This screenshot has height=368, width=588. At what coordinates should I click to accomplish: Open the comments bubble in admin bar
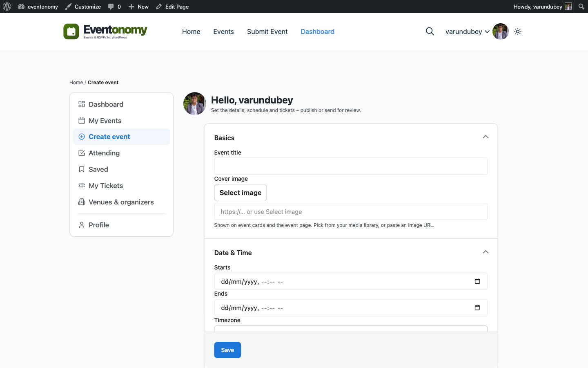pyautogui.click(x=114, y=7)
